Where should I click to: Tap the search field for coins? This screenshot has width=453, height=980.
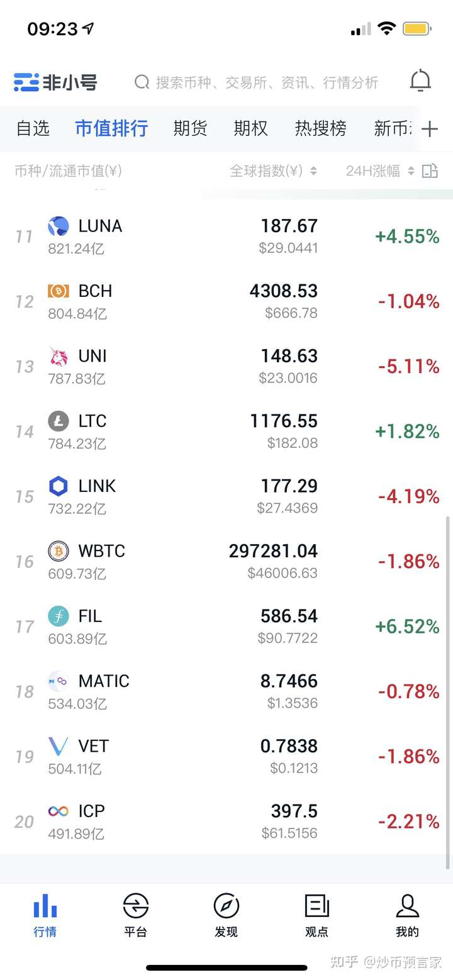(x=264, y=82)
